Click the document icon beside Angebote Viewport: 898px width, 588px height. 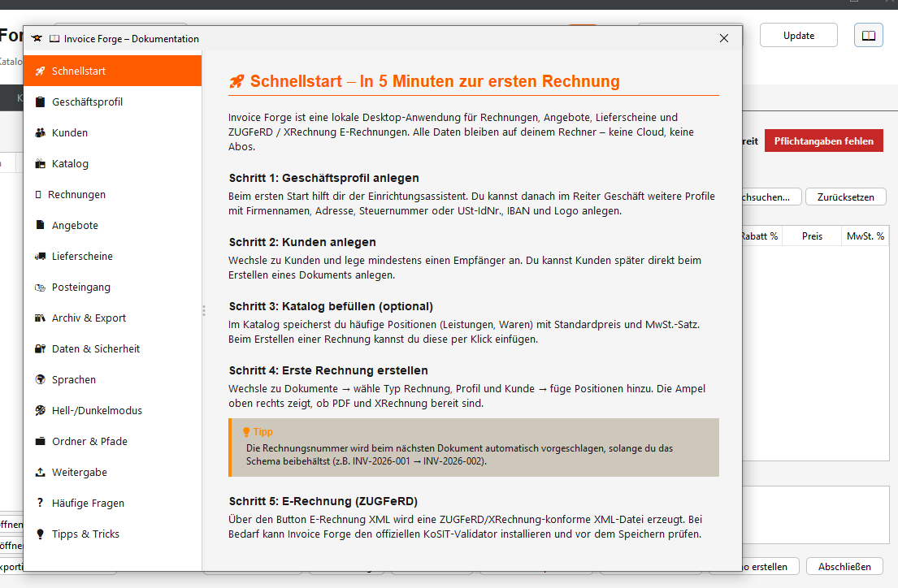tap(40, 225)
